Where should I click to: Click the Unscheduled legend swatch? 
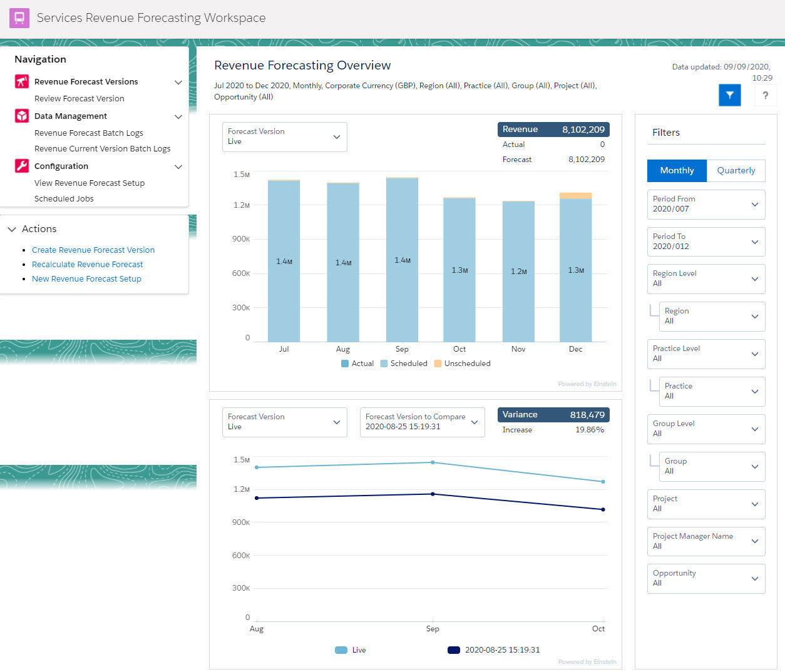click(x=438, y=364)
